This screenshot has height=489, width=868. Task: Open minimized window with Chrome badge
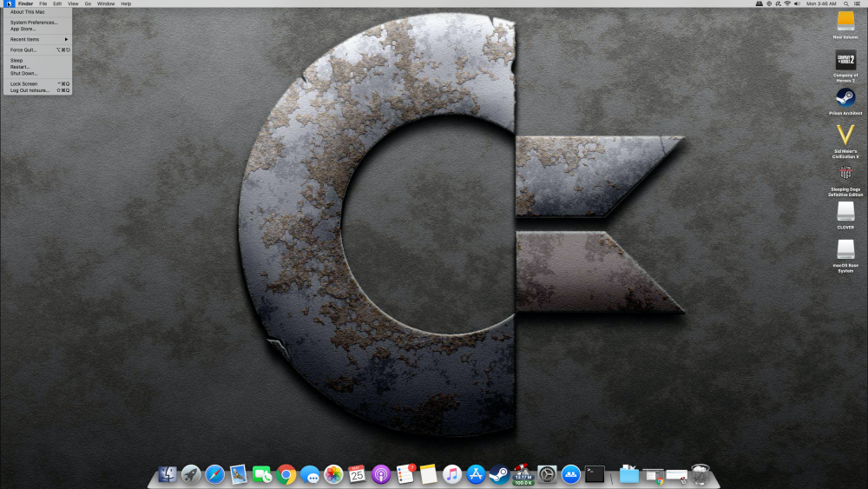pyautogui.click(x=654, y=475)
